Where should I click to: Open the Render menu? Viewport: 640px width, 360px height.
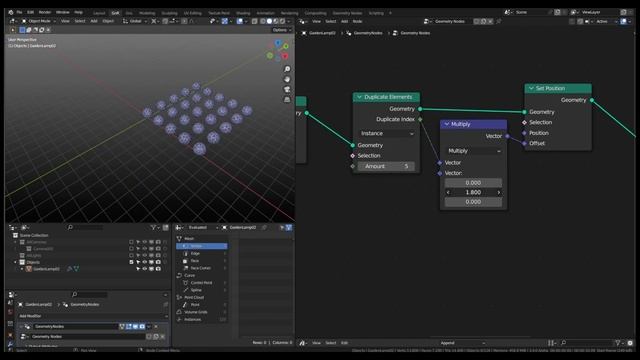tap(45, 13)
